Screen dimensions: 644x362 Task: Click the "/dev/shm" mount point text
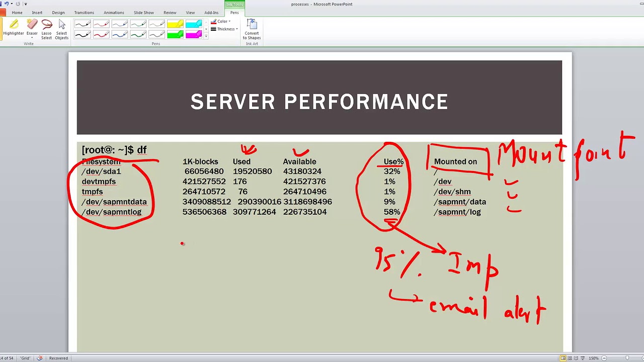click(x=452, y=192)
